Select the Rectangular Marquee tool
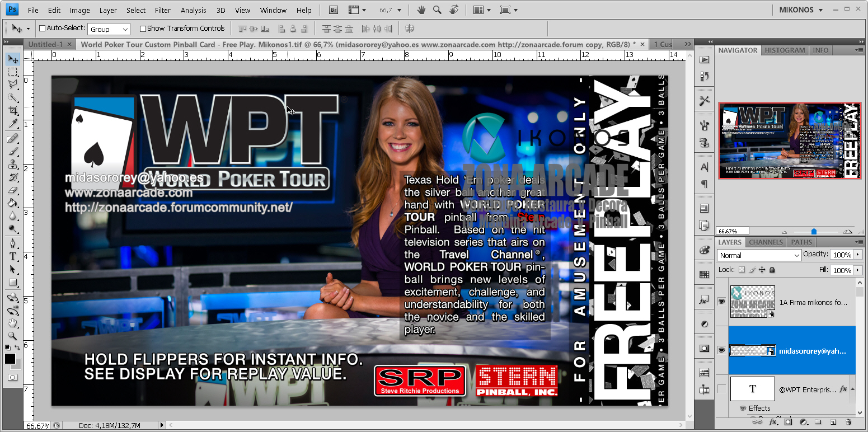 (13, 72)
